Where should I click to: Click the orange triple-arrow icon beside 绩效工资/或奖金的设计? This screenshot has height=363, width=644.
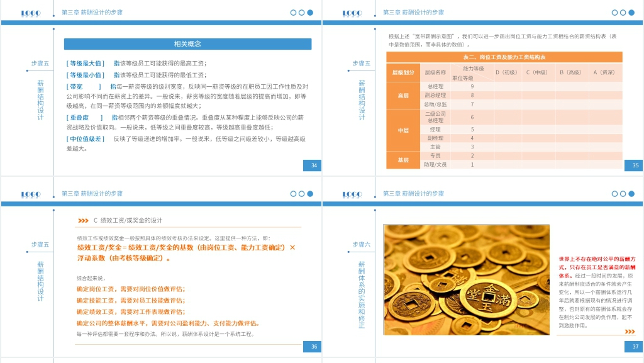(x=83, y=221)
